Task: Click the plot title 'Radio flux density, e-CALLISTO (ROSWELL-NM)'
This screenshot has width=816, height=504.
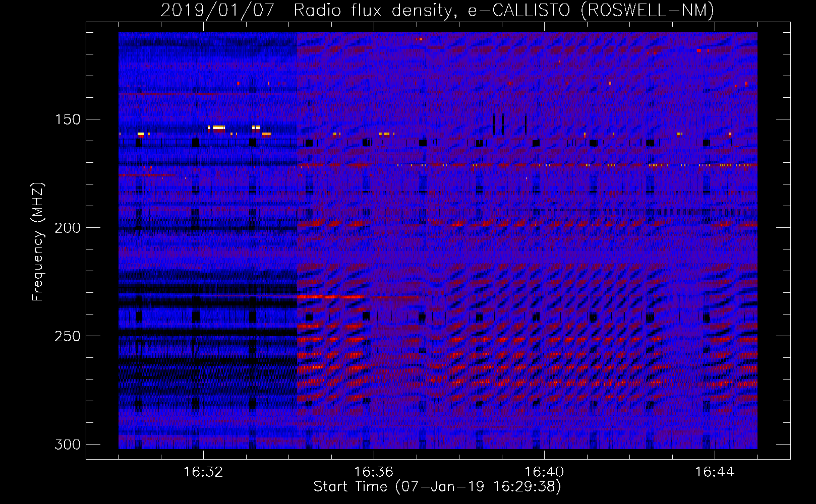Action: point(504,10)
